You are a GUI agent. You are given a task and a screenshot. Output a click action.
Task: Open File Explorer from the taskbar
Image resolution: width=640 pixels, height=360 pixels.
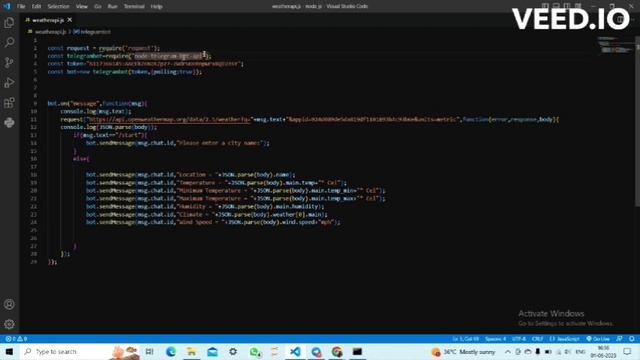coord(191,351)
